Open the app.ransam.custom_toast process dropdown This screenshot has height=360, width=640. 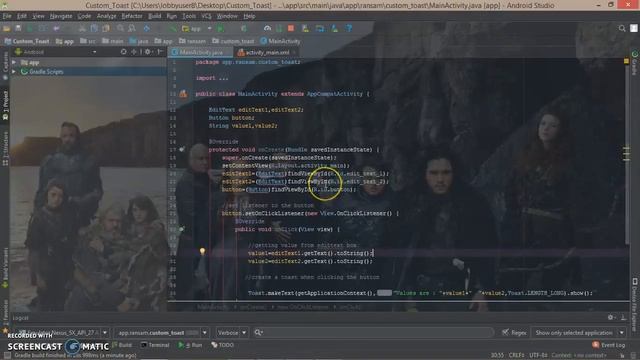(x=162, y=333)
